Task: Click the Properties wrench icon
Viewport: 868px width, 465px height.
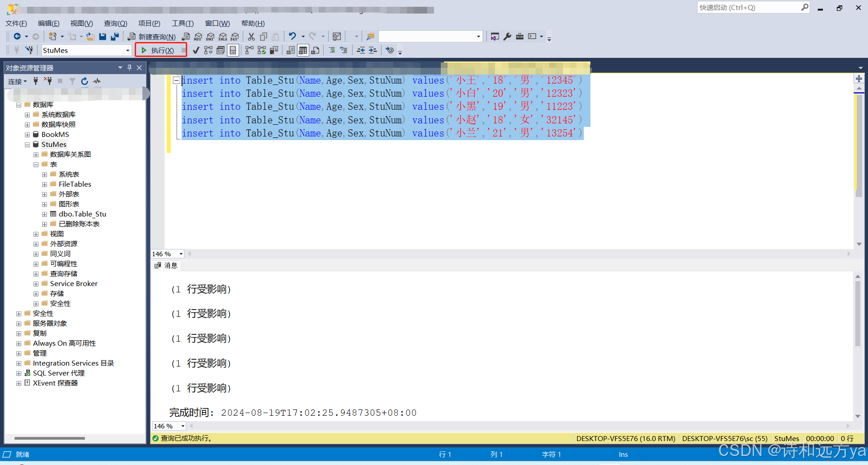Action: point(507,37)
